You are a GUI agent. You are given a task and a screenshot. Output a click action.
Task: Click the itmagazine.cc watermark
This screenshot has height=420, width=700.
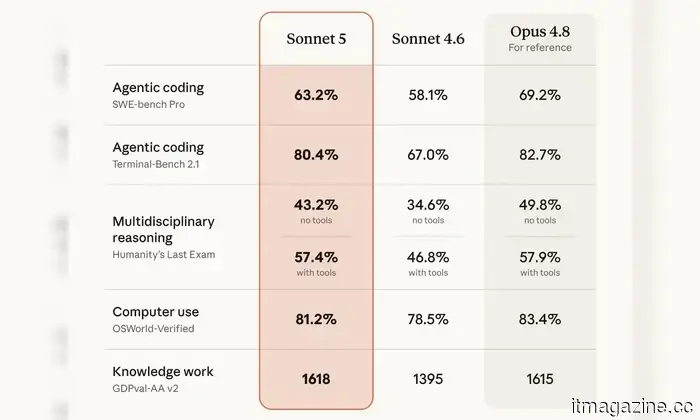(x=632, y=407)
